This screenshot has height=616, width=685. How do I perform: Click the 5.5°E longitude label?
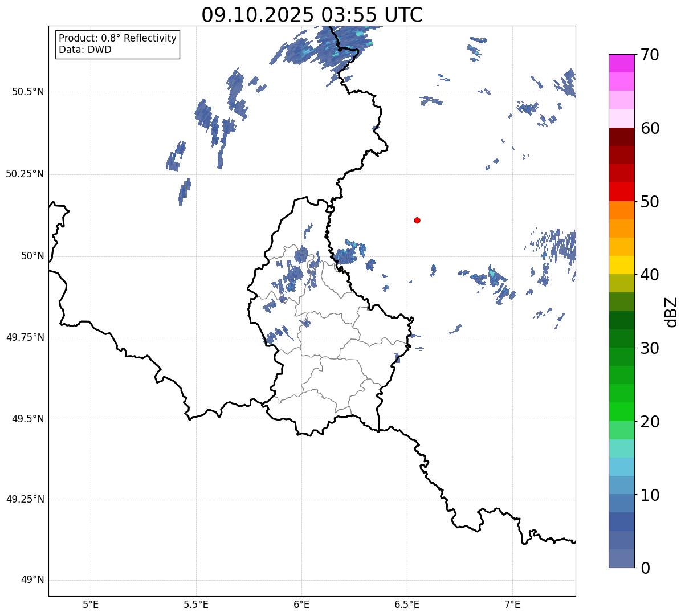[196, 604]
